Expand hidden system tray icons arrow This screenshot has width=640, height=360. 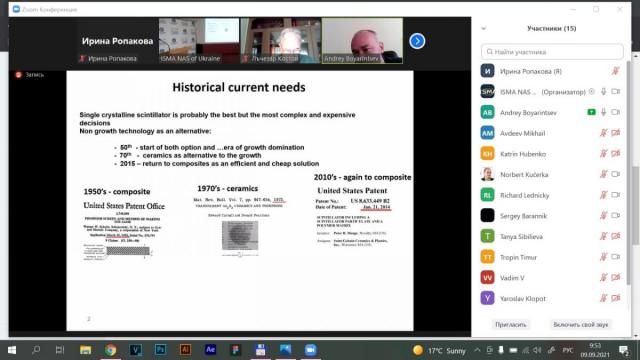click(x=477, y=350)
